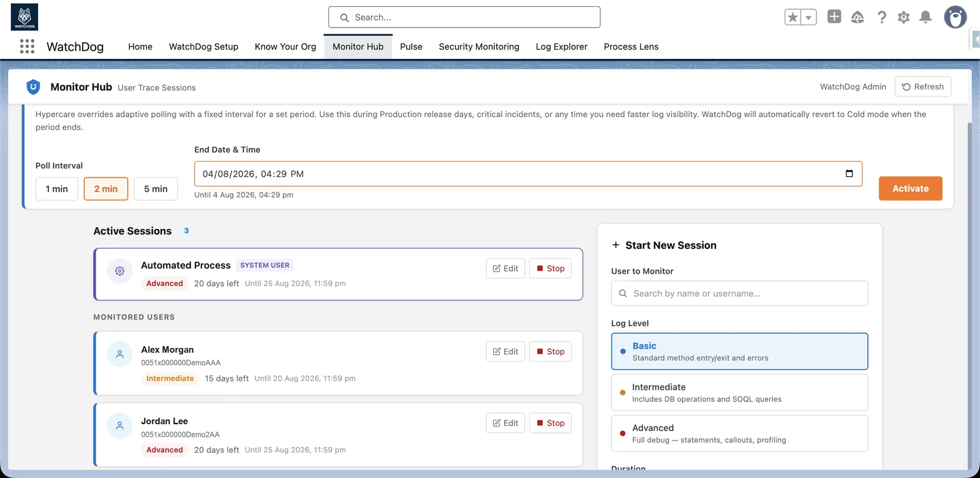980x478 pixels.
Task: Switch to the Pulse tab
Action: [411, 47]
